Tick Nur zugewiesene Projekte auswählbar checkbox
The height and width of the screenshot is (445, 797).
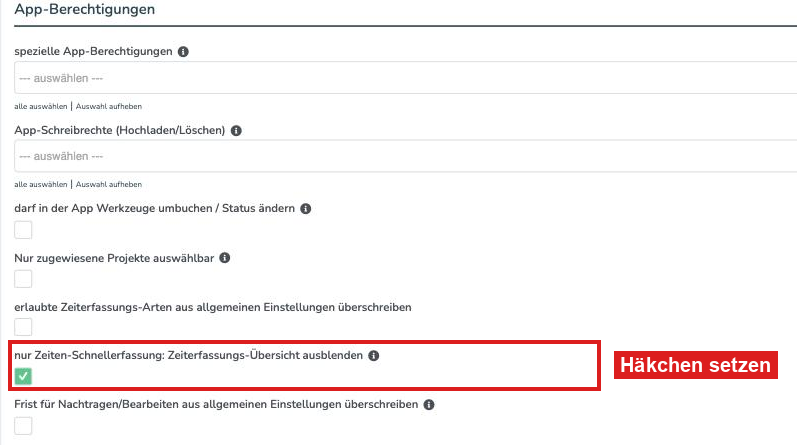tap(23, 279)
